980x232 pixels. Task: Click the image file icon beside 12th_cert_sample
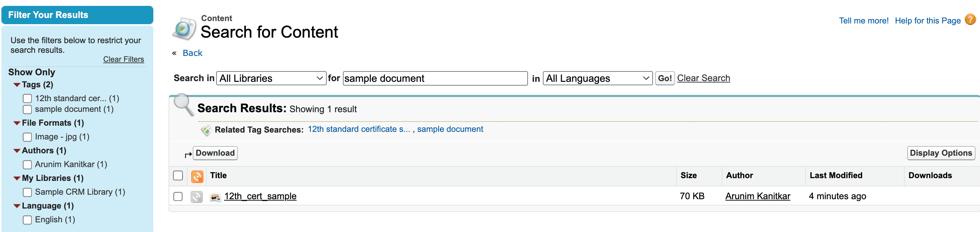tap(215, 197)
